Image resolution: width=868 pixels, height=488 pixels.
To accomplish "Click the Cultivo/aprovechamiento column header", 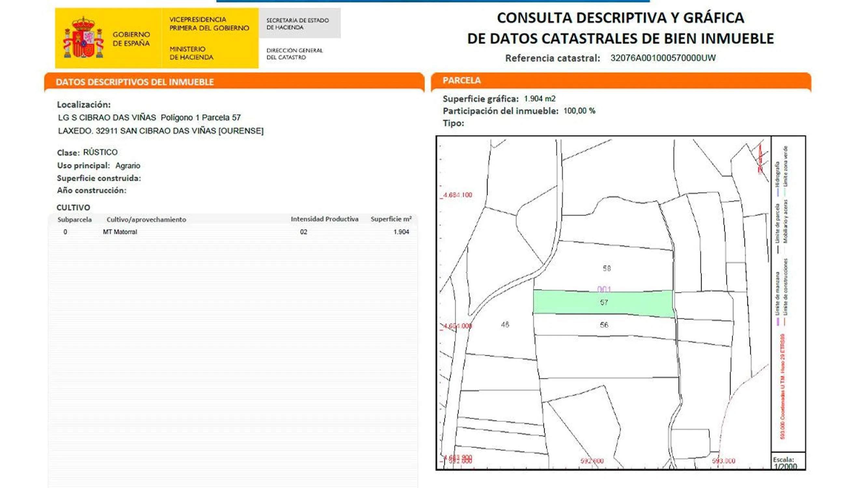I will click(146, 220).
